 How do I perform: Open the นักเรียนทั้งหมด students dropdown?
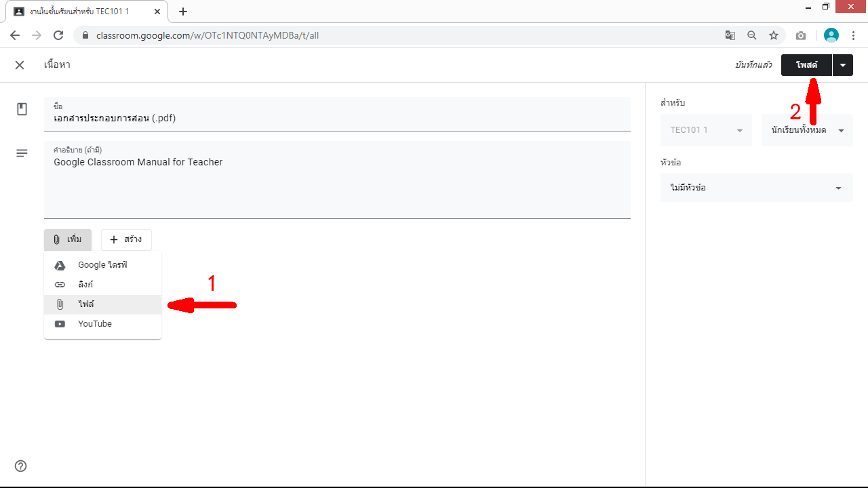pyautogui.click(x=807, y=130)
